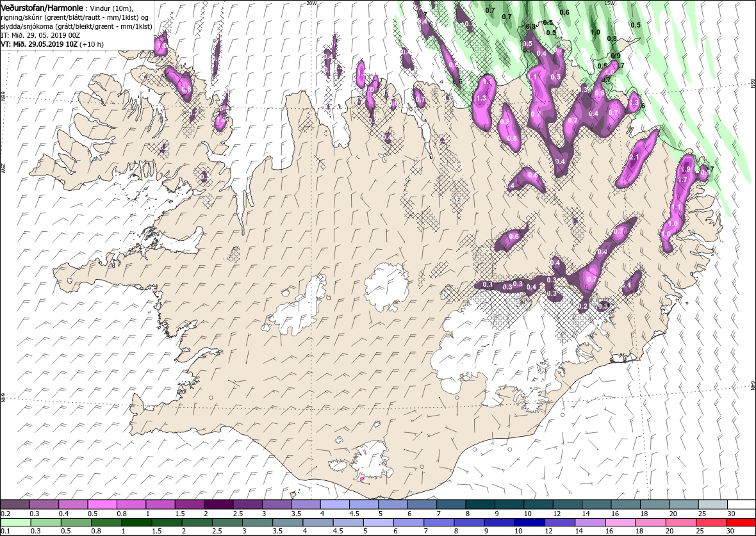
Task: Pick the pale green 0.1 rain legend swatch
Action: (15, 523)
